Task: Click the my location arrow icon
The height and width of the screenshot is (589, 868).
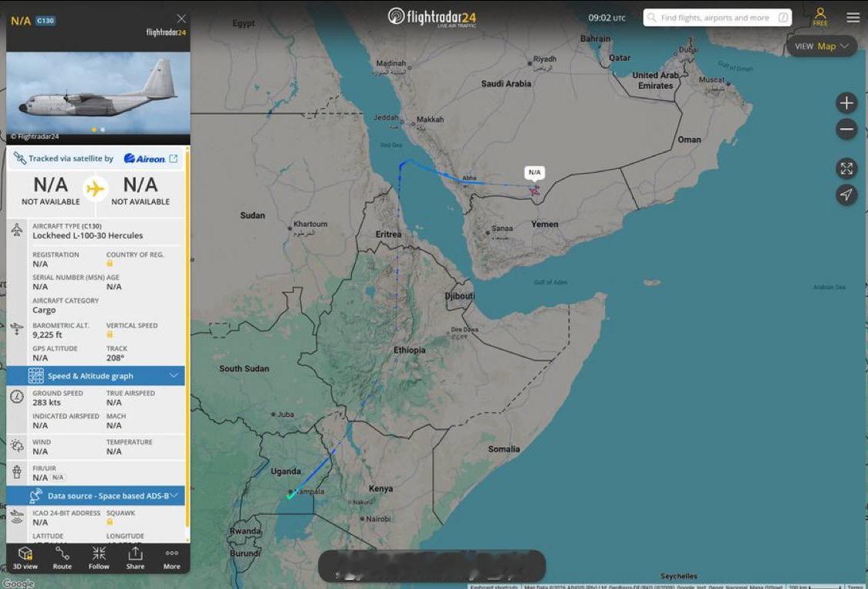Action: point(846,195)
